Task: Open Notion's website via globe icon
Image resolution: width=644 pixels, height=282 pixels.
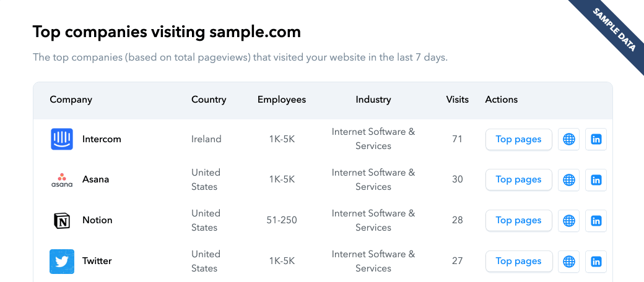Action: click(x=569, y=221)
